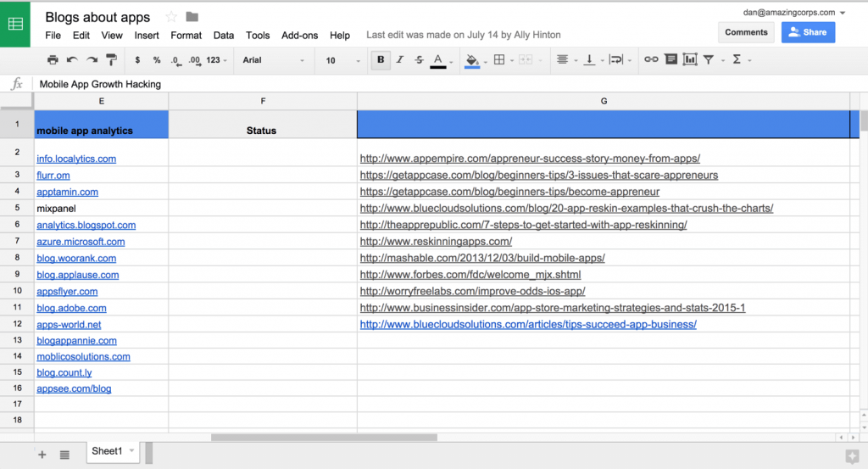Image resolution: width=868 pixels, height=469 pixels.
Task: Click the Insert comment icon
Action: (671, 59)
